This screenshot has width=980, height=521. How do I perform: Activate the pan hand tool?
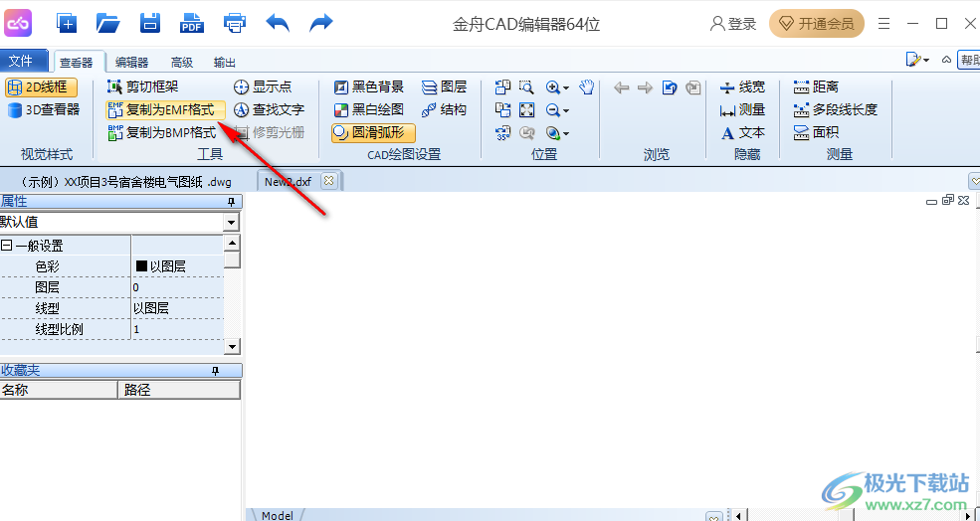(586, 87)
